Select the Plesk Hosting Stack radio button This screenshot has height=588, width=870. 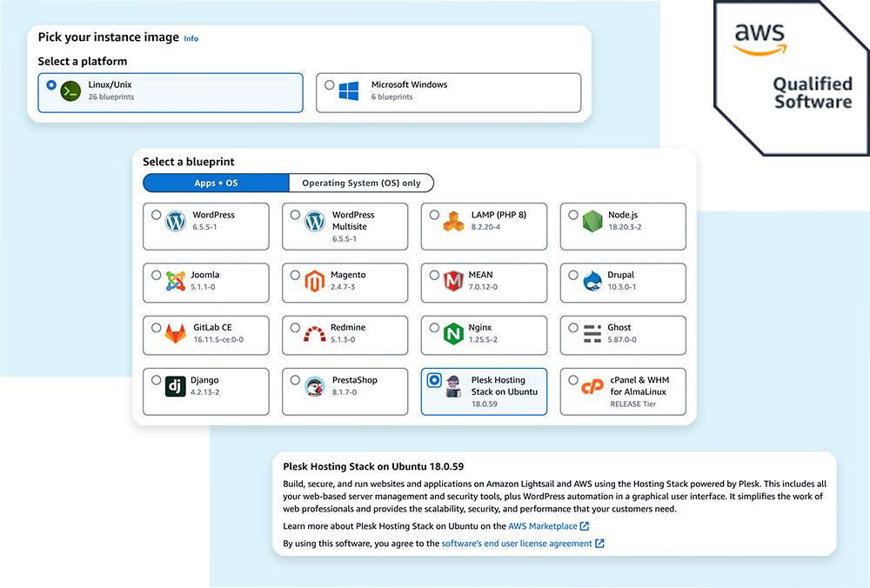pyautogui.click(x=434, y=380)
